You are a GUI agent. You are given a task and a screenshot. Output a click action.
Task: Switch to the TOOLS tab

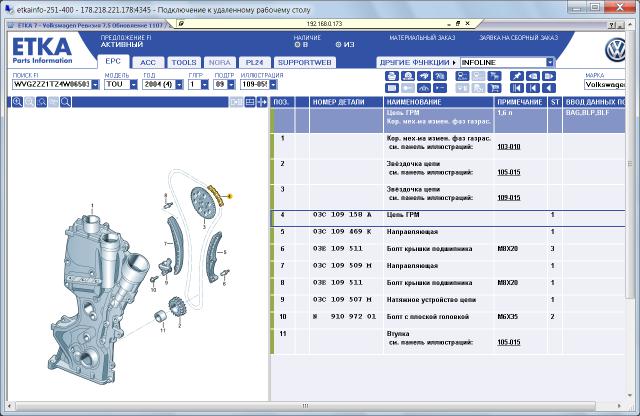tap(184, 62)
